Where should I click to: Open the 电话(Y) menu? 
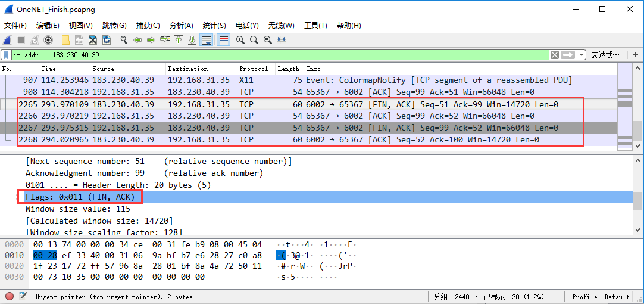click(247, 26)
